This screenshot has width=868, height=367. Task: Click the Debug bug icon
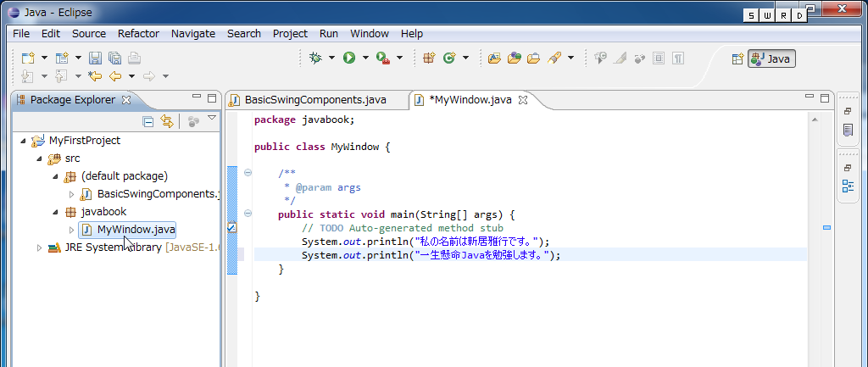tap(315, 58)
